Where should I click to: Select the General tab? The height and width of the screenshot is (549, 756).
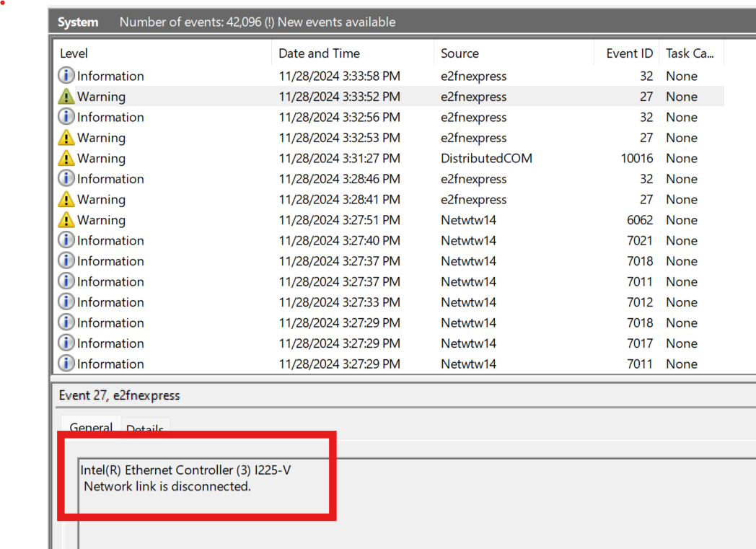(x=90, y=427)
